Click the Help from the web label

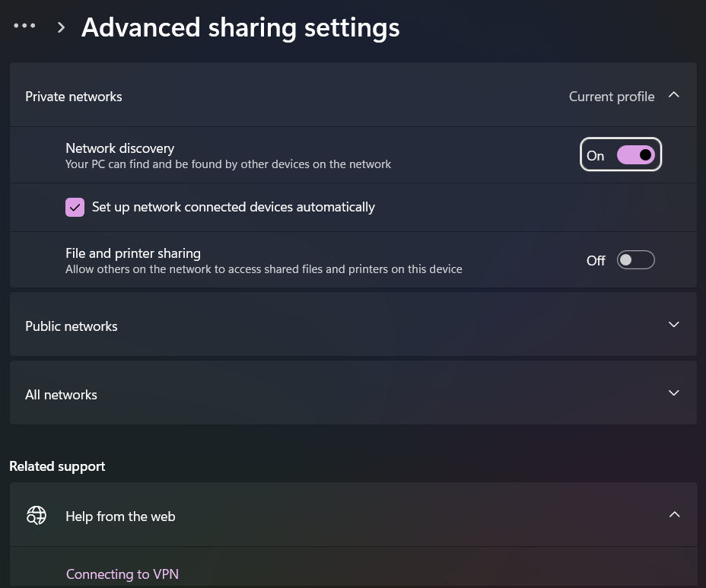120,516
